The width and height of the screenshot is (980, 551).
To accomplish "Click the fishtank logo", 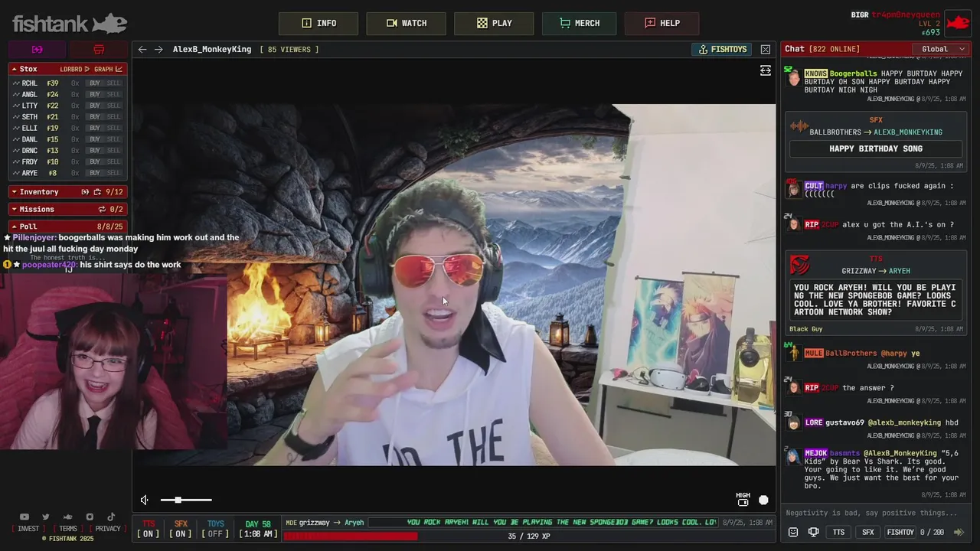I will tap(70, 23).
